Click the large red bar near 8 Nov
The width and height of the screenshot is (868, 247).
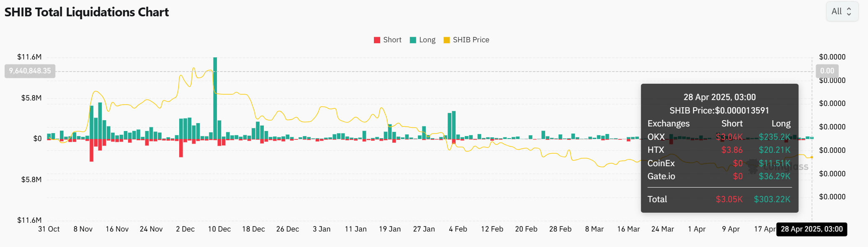tap(91, 150)
